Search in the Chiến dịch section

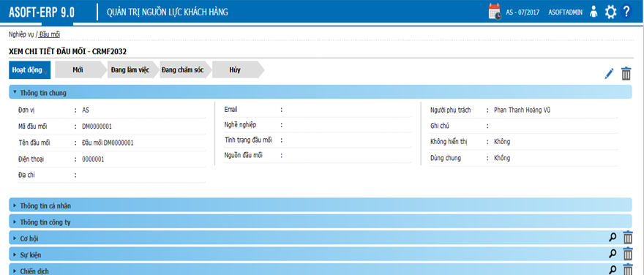(613, 270)
